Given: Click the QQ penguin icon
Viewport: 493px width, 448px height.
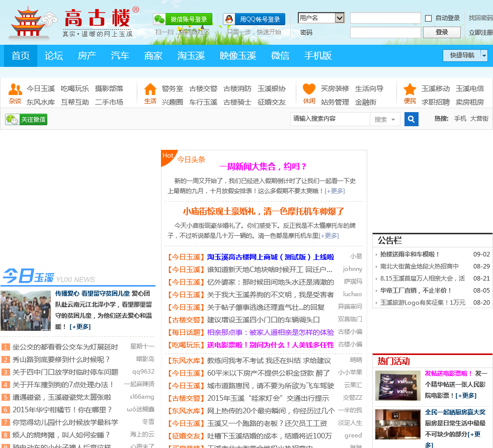Looking at the screenshot, I should [x=229, y=19].
